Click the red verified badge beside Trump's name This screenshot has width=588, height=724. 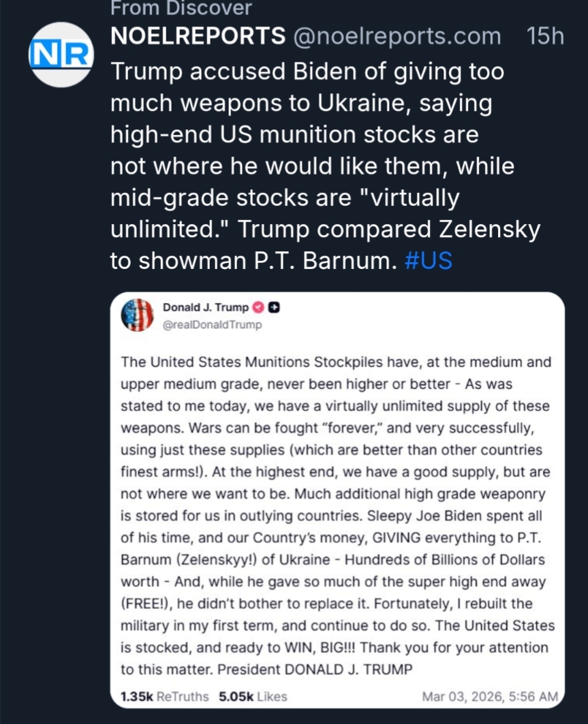(259, 308)
